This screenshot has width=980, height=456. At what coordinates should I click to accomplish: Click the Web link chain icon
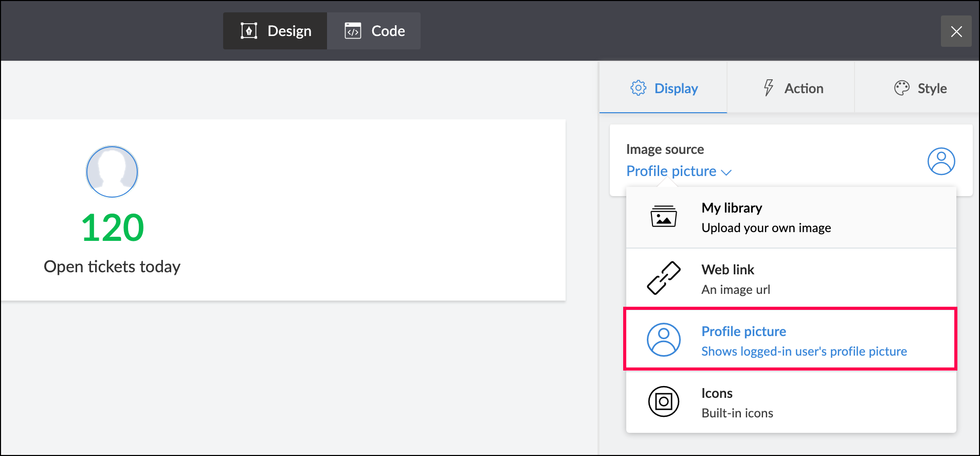click(x=663, y=278)
